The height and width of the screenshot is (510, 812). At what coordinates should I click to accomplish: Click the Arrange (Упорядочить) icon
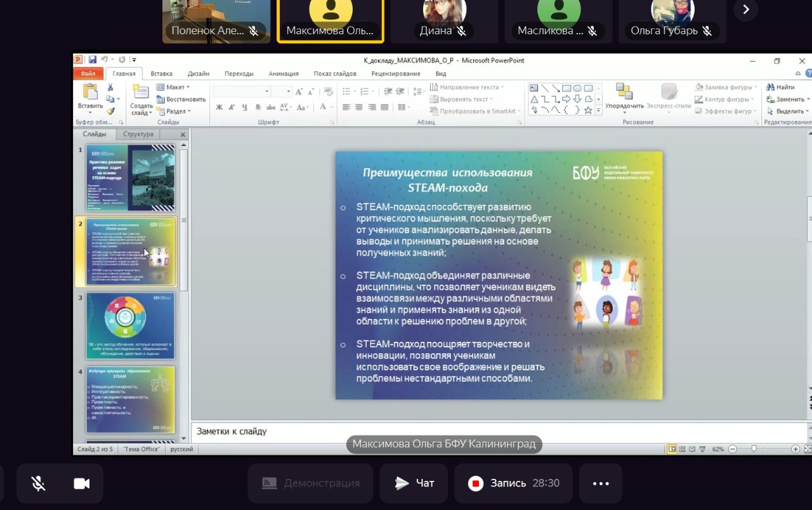pyautogui.click(x=624, y=93)
